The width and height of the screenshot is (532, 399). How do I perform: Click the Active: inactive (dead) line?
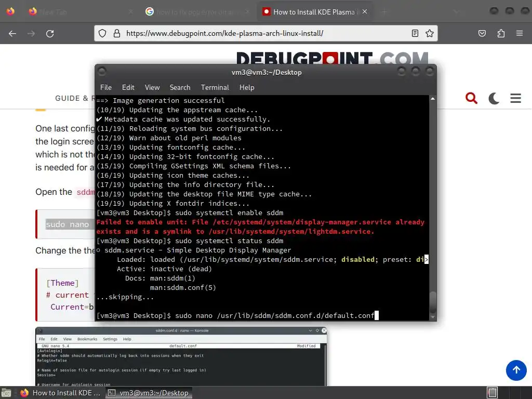pos(164,269)
